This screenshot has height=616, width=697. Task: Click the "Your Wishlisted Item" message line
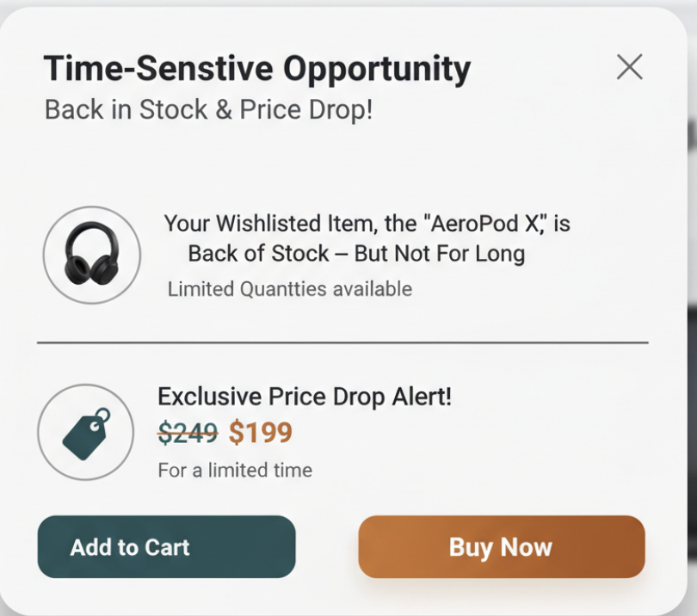pos(367,224)
